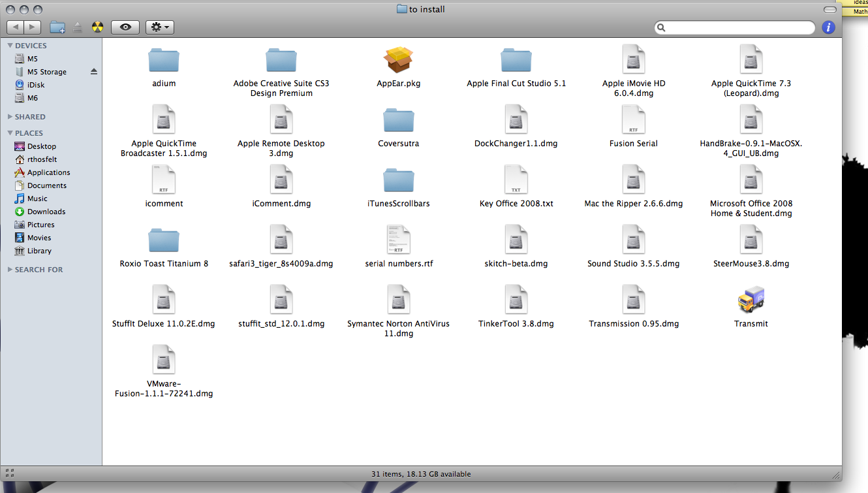Click the StuffIt Deluxe 11.0.2E.dmg label

164,324
